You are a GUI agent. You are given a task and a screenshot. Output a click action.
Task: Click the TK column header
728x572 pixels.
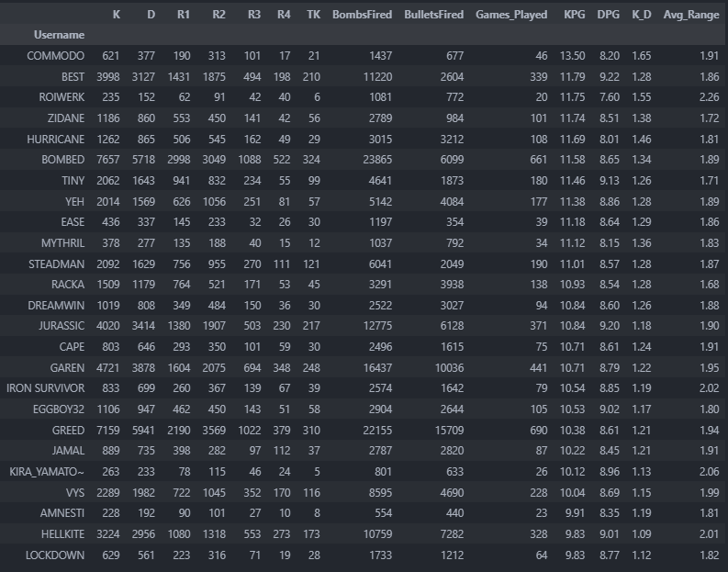[313, 15]
